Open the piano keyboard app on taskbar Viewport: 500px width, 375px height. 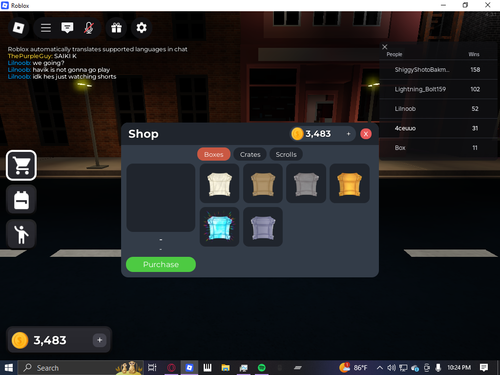(207, 368)
